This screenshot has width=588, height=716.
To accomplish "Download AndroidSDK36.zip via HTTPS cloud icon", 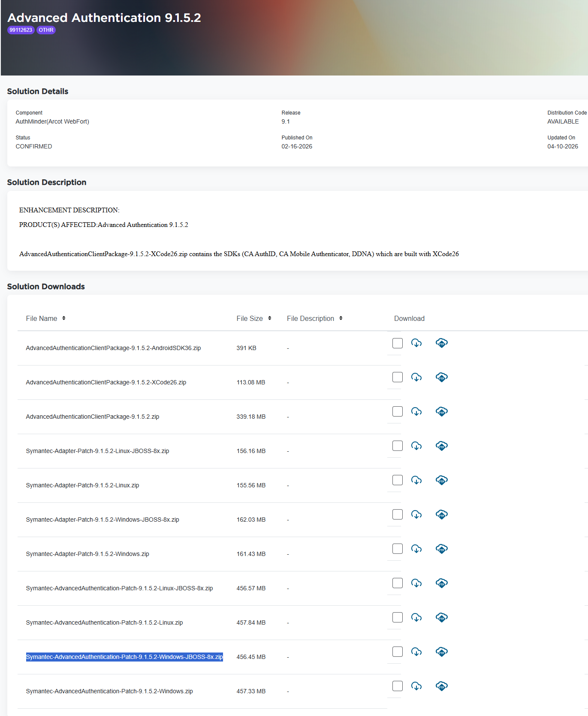I will pos(416,343).
